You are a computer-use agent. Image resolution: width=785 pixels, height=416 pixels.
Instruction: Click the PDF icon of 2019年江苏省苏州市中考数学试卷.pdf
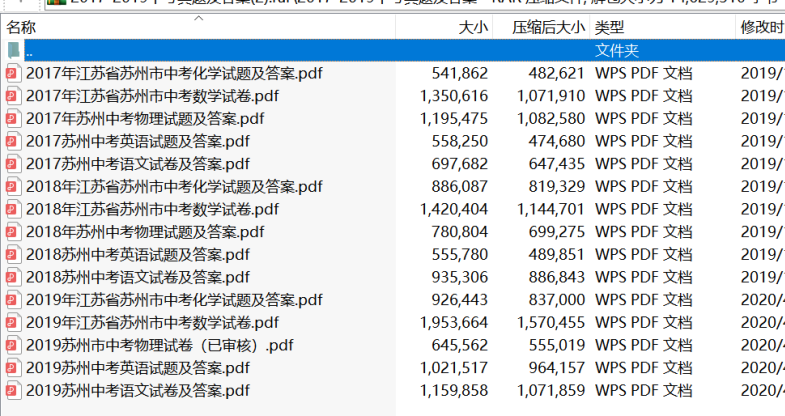tap(12, 323)
